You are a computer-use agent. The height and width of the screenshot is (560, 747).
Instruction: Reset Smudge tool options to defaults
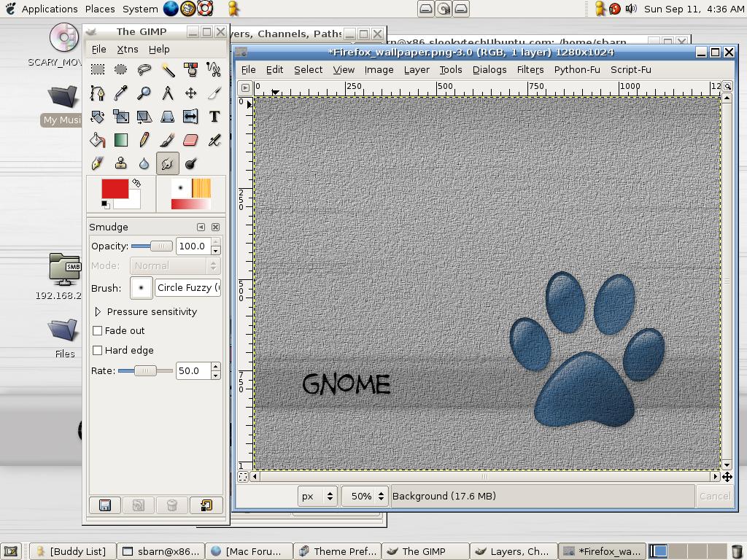(206, 505)
